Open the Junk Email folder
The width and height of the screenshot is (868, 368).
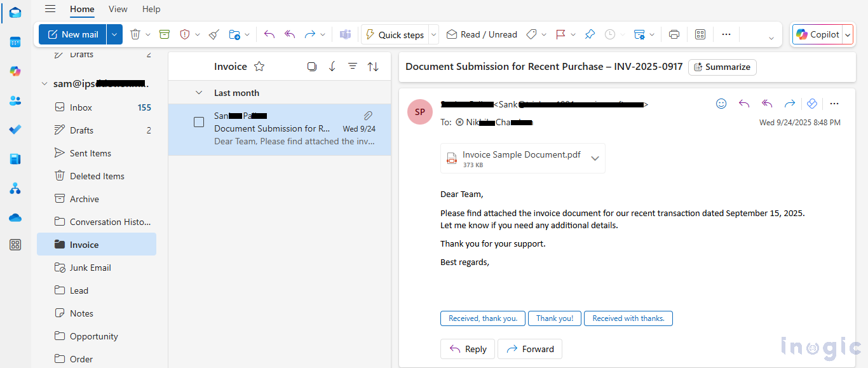tap(90, 268)
